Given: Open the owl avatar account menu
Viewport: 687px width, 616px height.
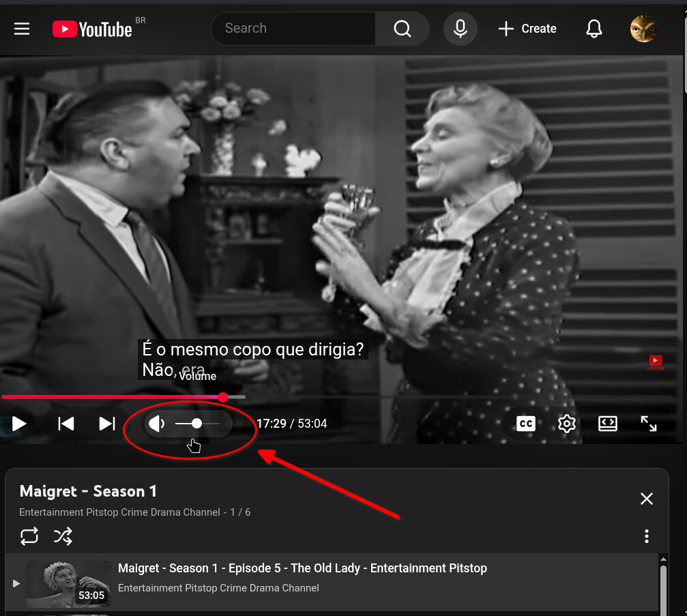Looking at the screenshot, I should tap(643, 29).
